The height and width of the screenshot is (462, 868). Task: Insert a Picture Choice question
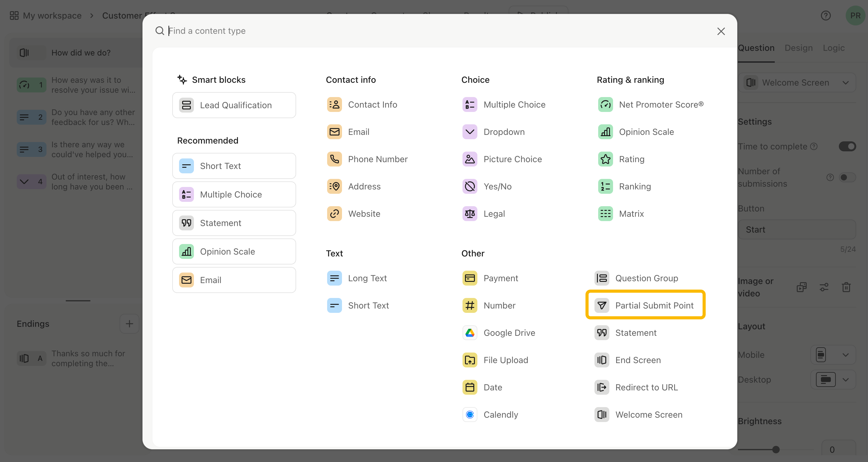502,159
